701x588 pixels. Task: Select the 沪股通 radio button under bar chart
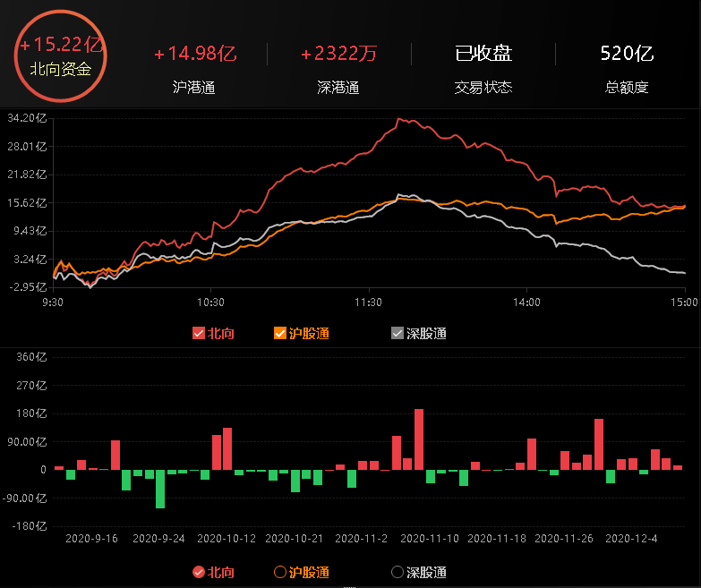(x=280, y=572)
